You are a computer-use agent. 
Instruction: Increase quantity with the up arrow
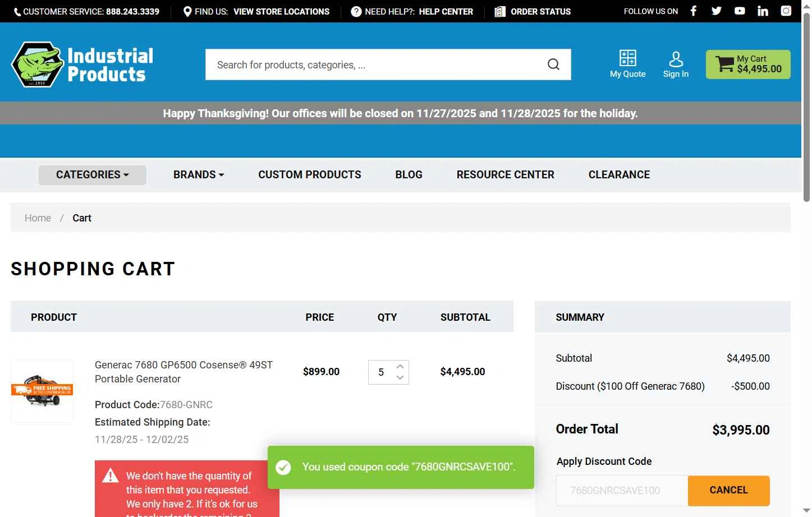point(400,366)
